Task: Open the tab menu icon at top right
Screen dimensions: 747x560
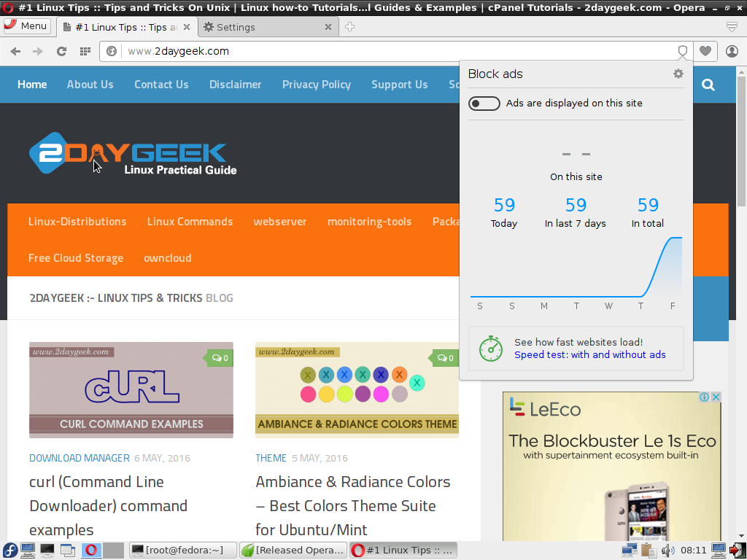Action: [732, 27]
